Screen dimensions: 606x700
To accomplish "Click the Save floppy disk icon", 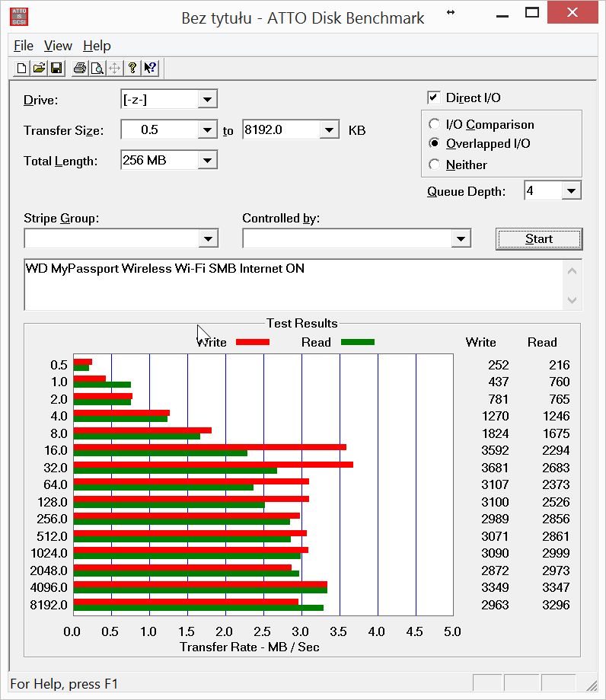I will coord(56,68).
